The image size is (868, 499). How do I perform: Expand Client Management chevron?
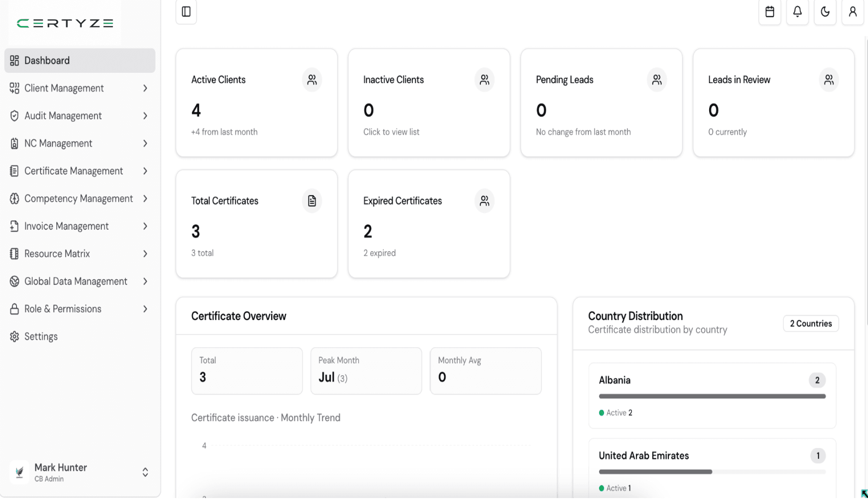[145, 88]
